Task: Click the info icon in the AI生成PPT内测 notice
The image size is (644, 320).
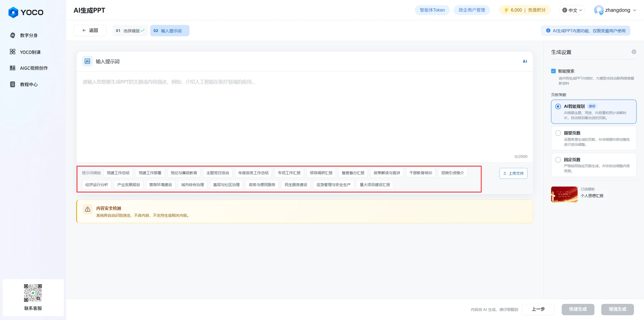Action: pyautogui.click(x=548, y=31)
